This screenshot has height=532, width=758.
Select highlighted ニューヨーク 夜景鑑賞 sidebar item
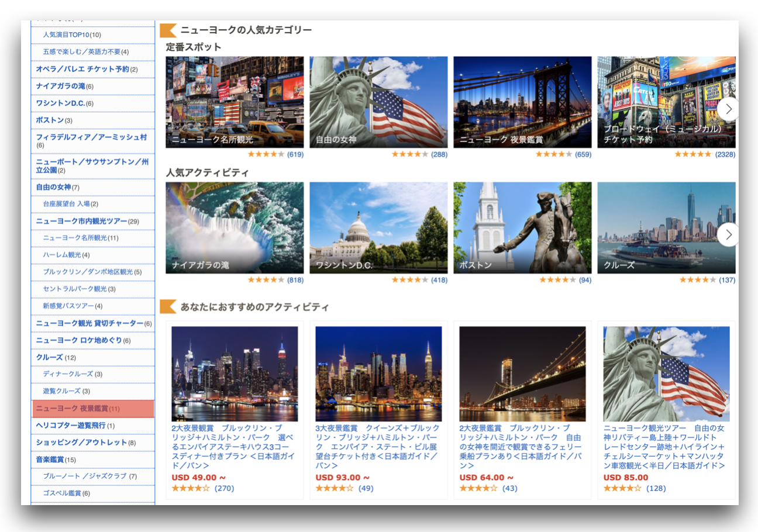94,409
